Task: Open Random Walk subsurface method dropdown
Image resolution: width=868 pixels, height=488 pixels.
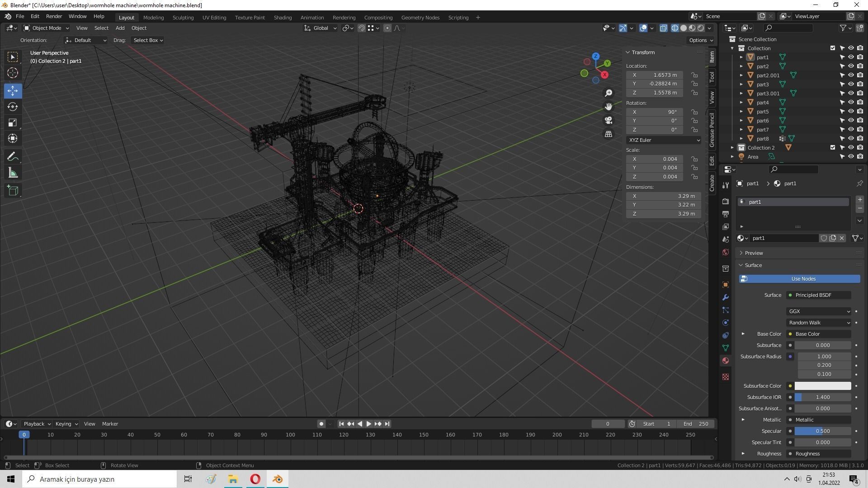Action: coord(819,323)
